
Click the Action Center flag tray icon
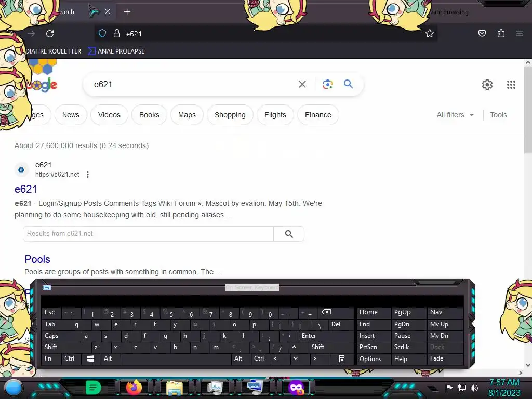[449, 388]
